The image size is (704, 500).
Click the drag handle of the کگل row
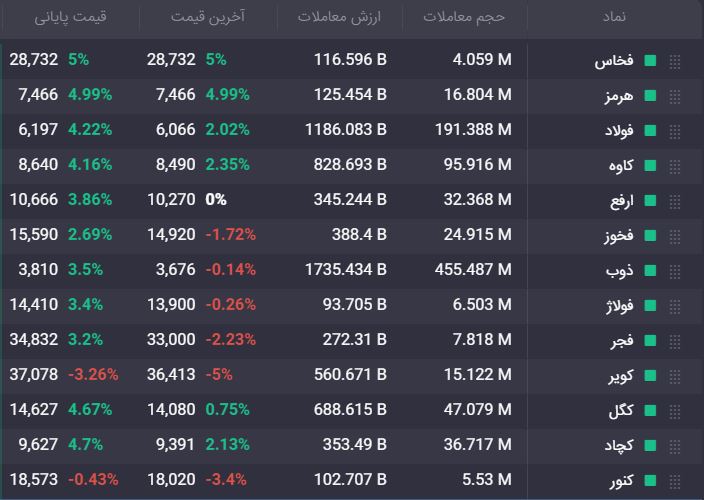pos(674,411)
